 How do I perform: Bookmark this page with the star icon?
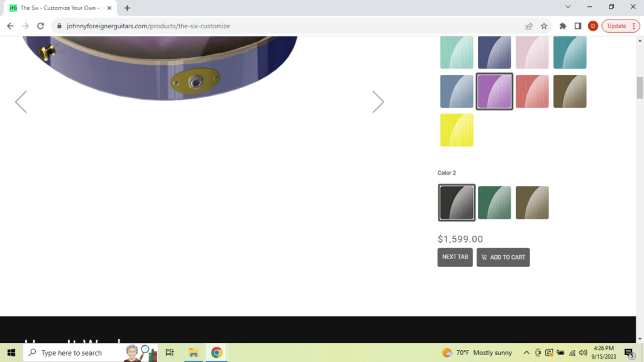coord(544,26)
